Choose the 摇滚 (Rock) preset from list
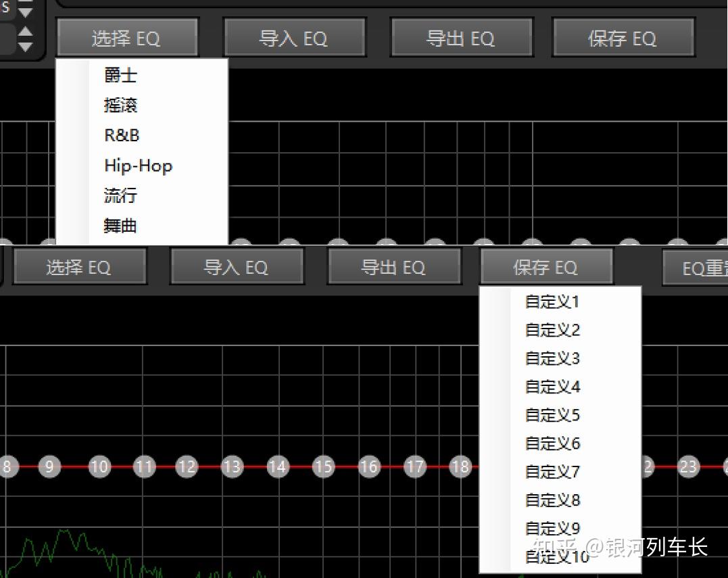This screenshot has width=728, height=578. (120, 105)
